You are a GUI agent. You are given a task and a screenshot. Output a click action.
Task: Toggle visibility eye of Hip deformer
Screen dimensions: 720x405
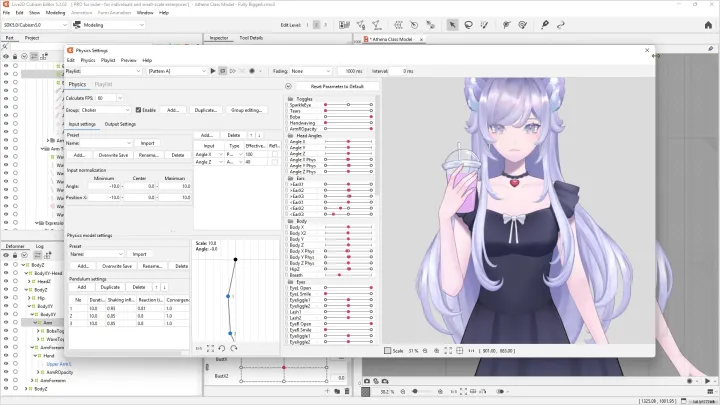[6, 298]
